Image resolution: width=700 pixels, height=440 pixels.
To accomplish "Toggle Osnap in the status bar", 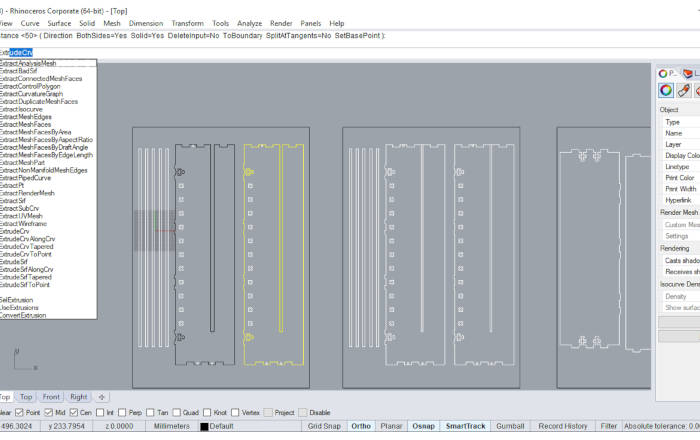I will pyautogui.click(x=423, y=426).
